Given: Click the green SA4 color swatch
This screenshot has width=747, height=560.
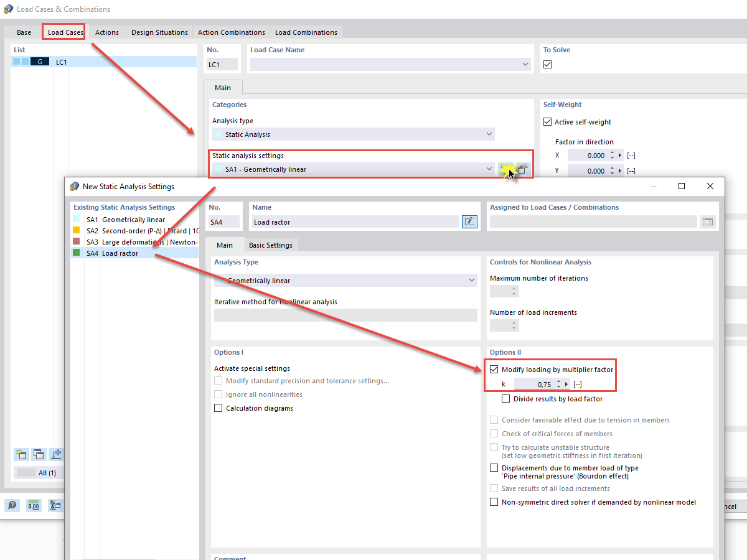Looking at the screenshot, I should tap(77, 253).
